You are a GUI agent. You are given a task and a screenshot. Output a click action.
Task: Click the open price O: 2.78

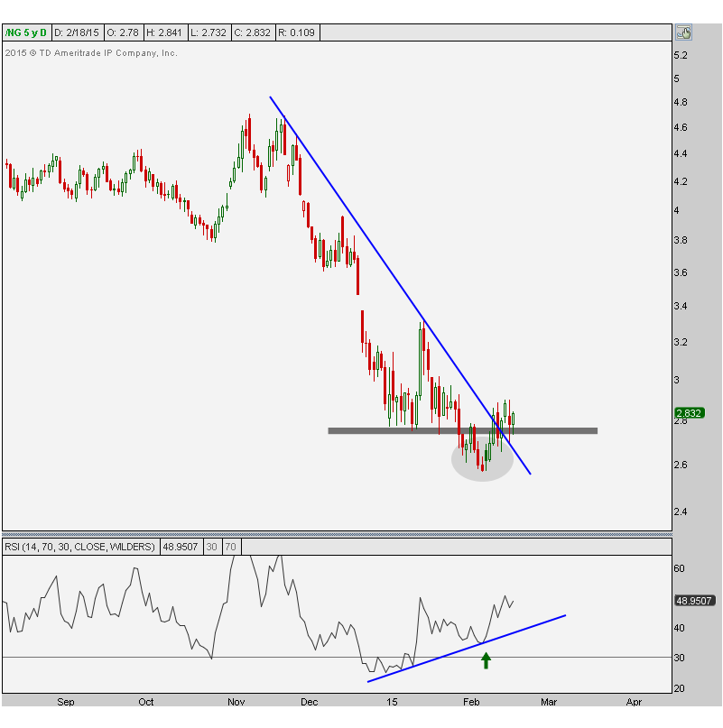[x=123, y=32]
